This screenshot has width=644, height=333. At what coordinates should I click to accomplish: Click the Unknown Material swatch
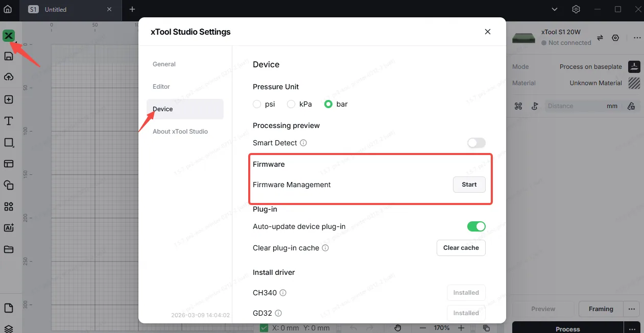634,83
